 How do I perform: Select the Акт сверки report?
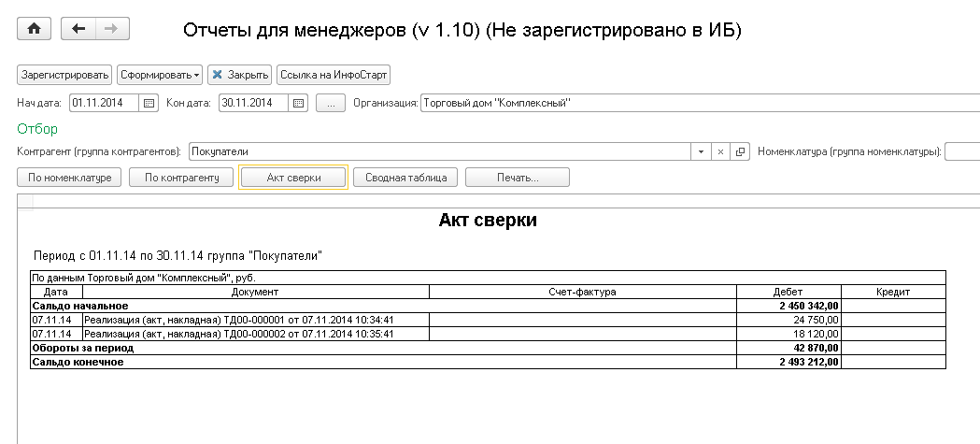pos(293,178)
